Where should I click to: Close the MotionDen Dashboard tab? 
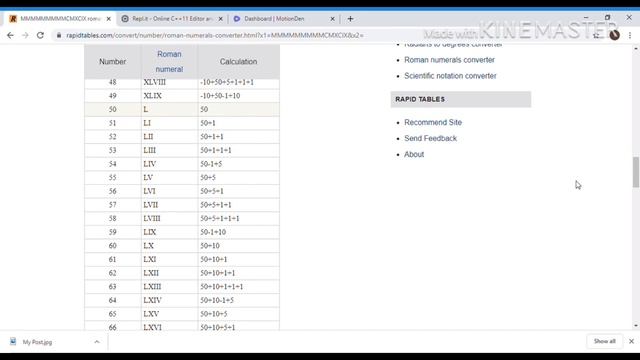(x=332, y=19)
